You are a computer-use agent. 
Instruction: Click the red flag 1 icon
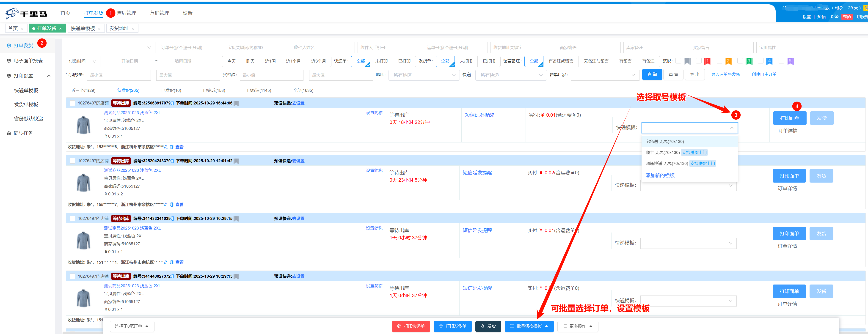pos(708,61)
